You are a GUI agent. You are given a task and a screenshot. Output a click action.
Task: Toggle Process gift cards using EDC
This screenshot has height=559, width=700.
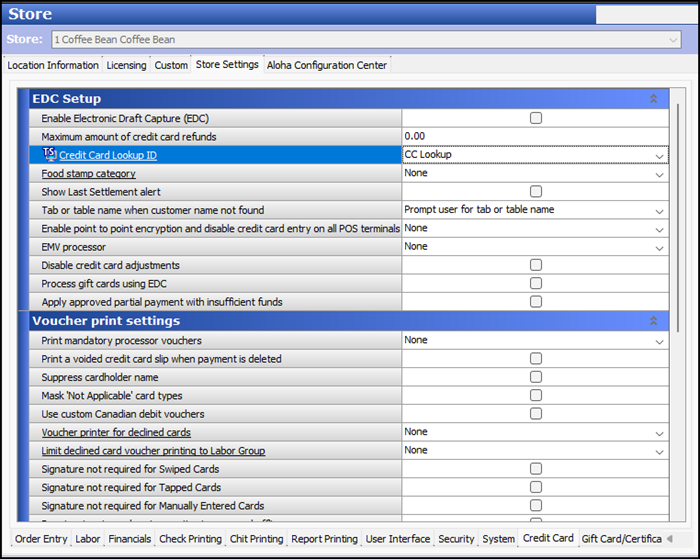[536, 283]
